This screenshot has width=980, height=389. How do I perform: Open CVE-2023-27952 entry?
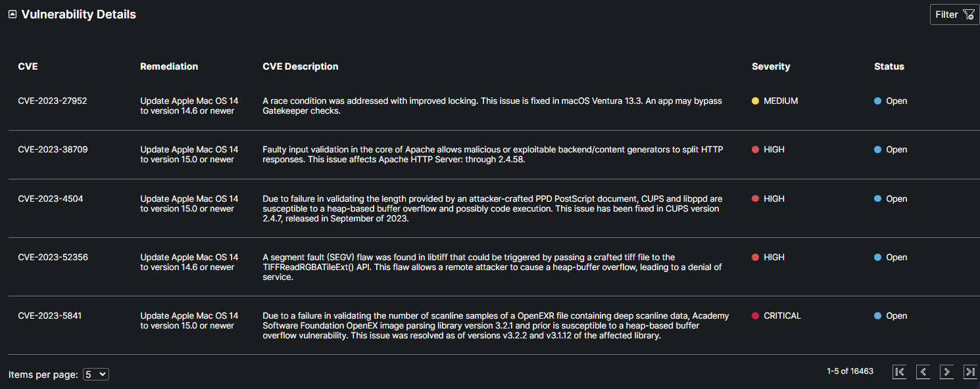click(53, 101)
